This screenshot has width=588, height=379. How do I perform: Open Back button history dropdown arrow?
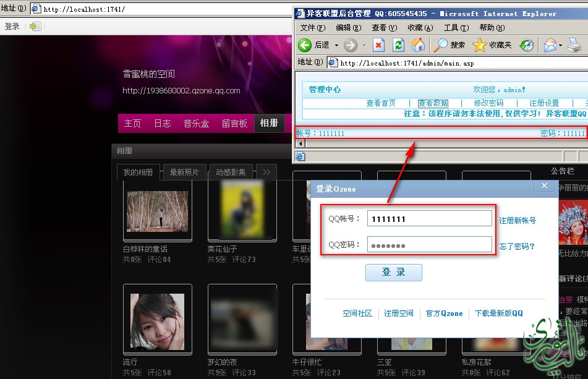click(336, 45)
